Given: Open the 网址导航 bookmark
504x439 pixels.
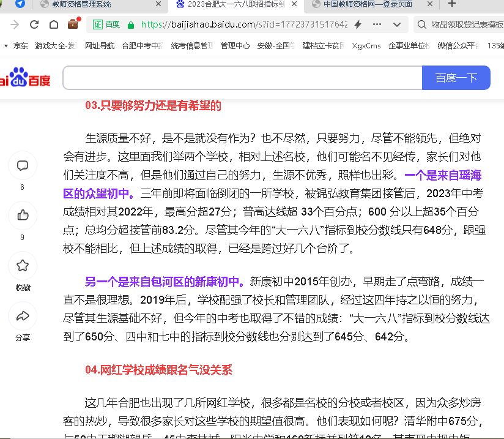Looking at the screenshot, I should coord(99,46).
